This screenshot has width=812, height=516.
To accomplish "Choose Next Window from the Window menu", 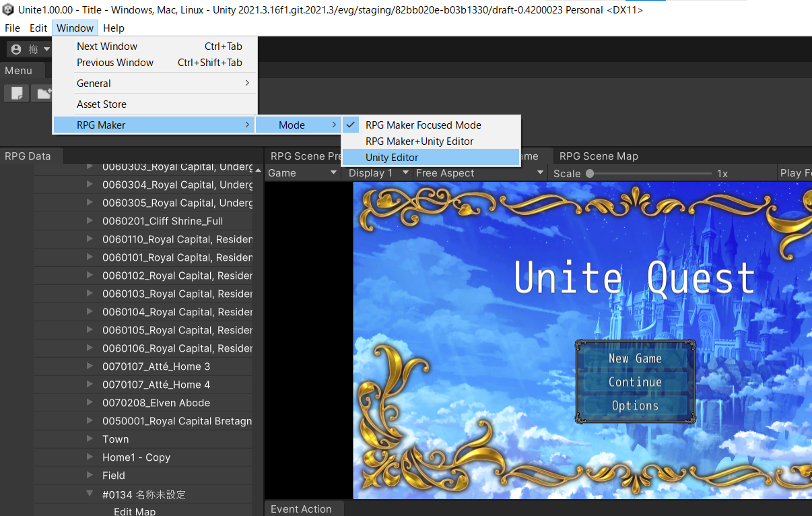I will [154, 46].
